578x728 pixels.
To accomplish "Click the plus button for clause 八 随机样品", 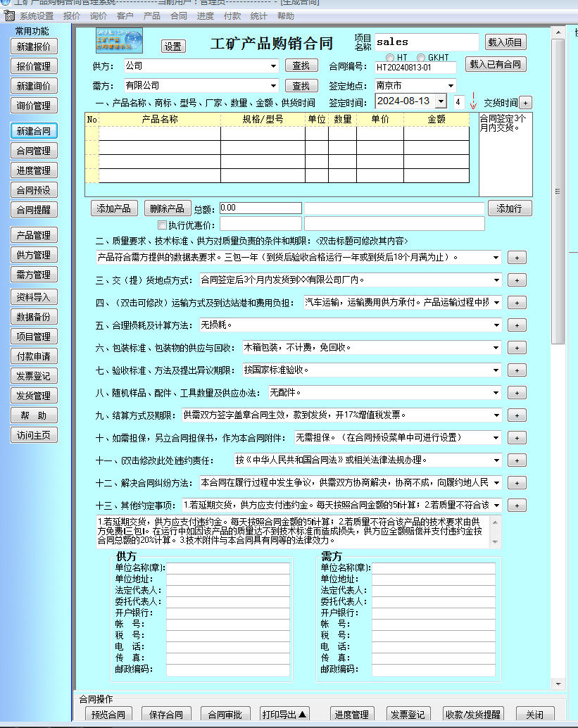I will click(x=517, y=393).
